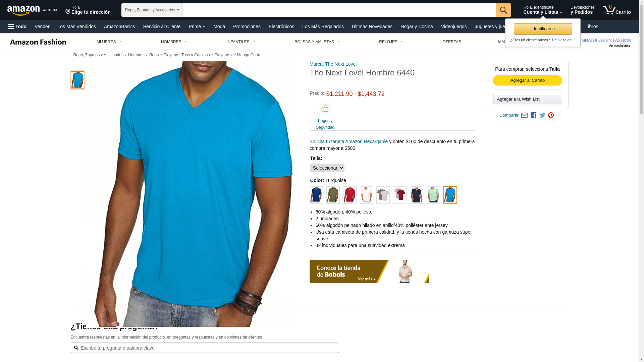The height and width of the screenshot is (362, 644).
Task: Expand the HOMBRES fashion menu
Action: pyautogui.click(x=174, y=42)
